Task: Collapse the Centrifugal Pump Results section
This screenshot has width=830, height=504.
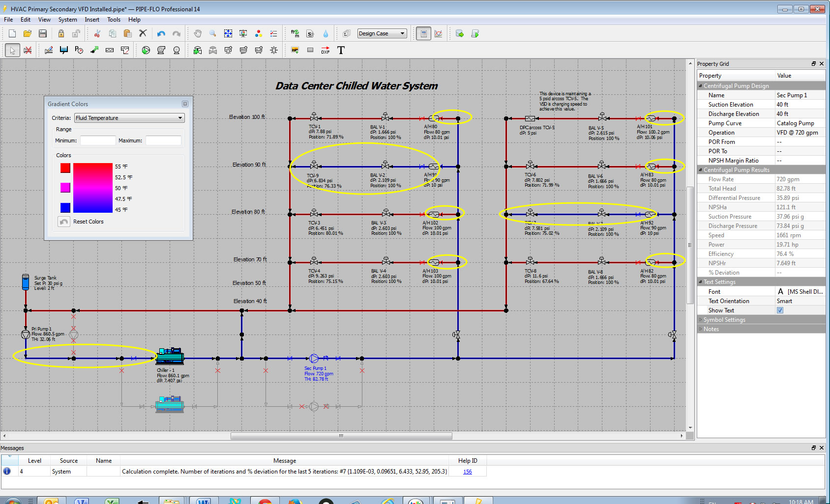Action: (700, 170)
